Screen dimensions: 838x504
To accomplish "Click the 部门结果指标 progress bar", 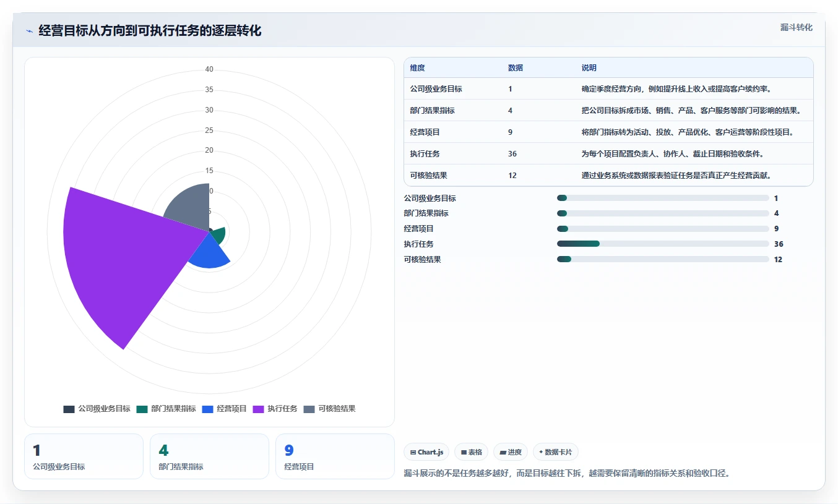I will point(663,213).
